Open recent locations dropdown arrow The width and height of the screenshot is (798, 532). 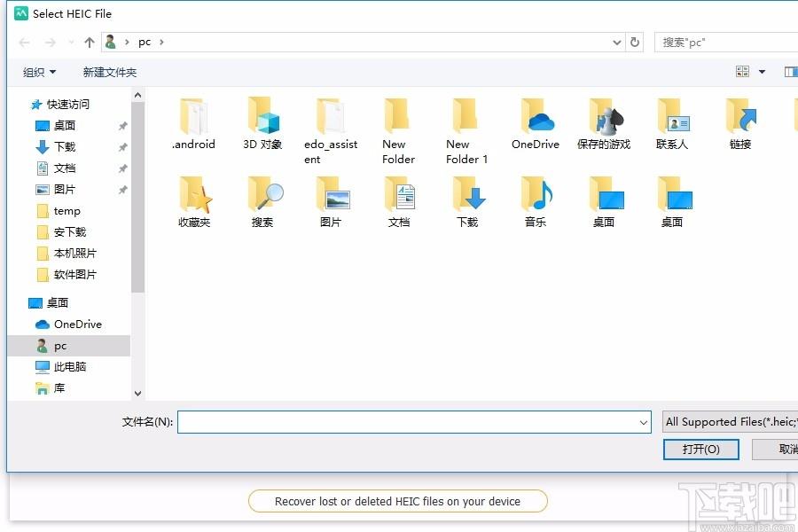(x=71, y=43)
